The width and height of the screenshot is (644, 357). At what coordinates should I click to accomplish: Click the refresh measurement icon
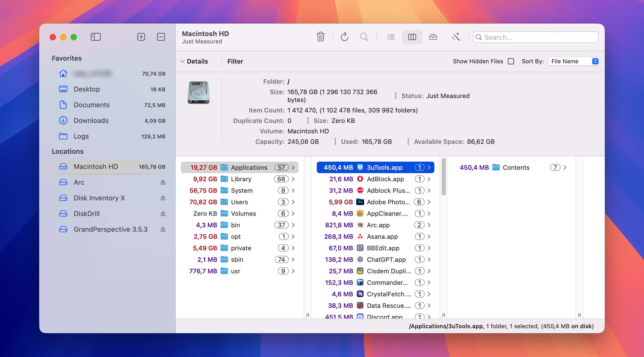click(344, 37)
